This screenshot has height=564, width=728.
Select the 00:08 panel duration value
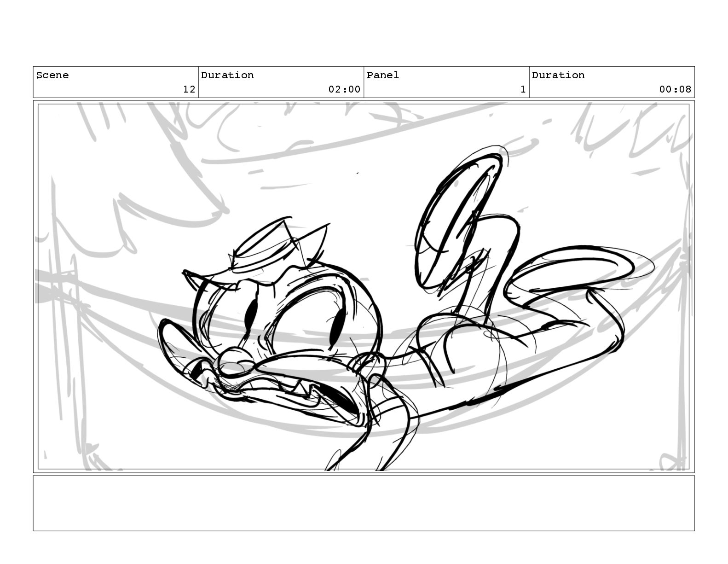coord(675,89)
